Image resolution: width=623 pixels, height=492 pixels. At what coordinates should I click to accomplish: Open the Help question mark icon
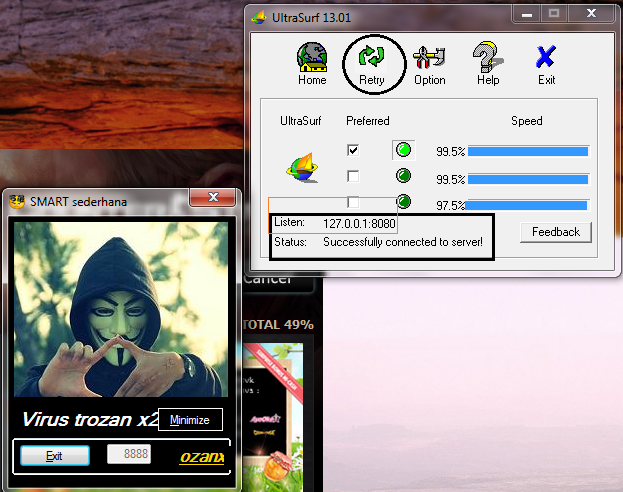488,57
